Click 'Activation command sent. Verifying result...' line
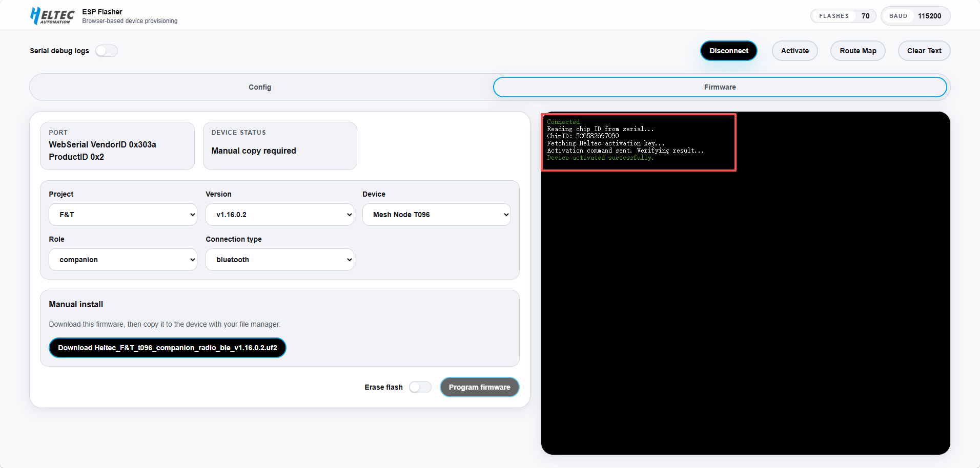 click(x=625, y=151)
